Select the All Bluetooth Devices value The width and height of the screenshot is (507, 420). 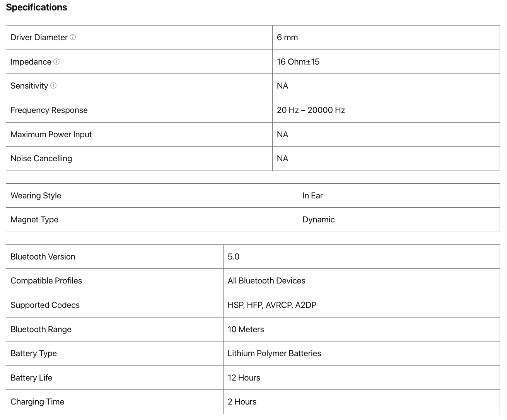click(x=266, y=281)
